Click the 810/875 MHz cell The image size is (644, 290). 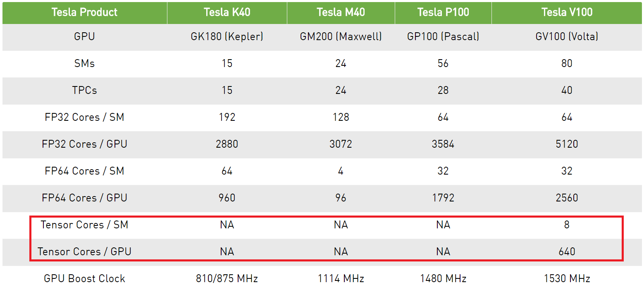[227, 279]
